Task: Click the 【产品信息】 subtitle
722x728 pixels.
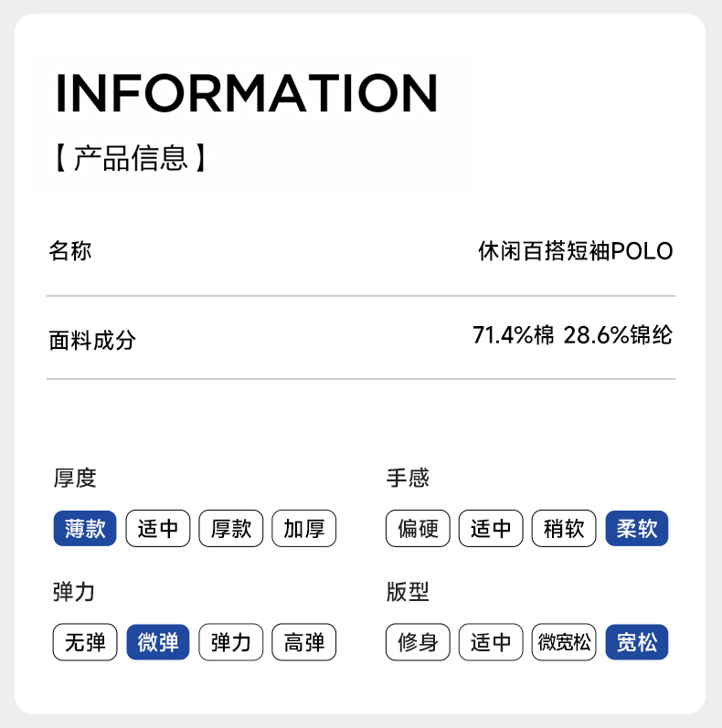Action: pyautogui.click(x=131, y=157)
